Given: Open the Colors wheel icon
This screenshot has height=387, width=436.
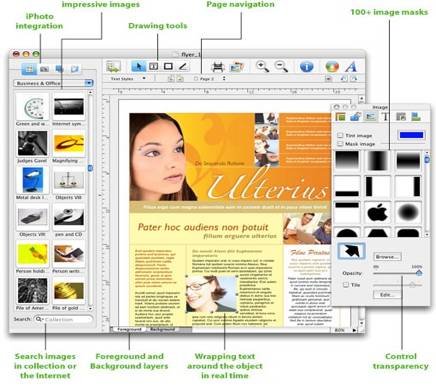Looking at the screenshot, I should [x=332, y=67].
